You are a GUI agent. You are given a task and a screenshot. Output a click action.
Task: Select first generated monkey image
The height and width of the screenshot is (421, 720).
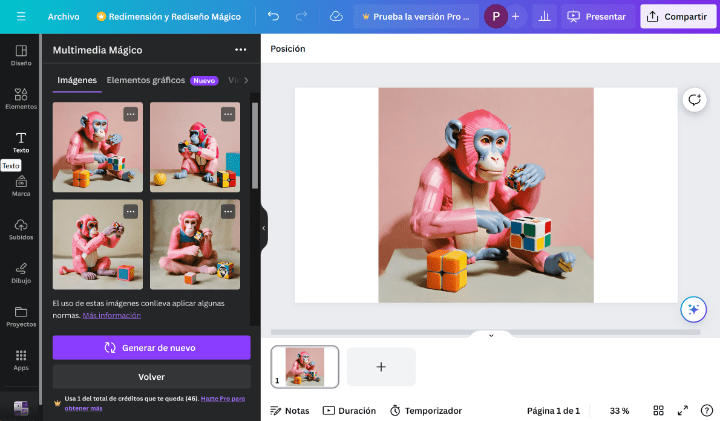tap(97, 147)
